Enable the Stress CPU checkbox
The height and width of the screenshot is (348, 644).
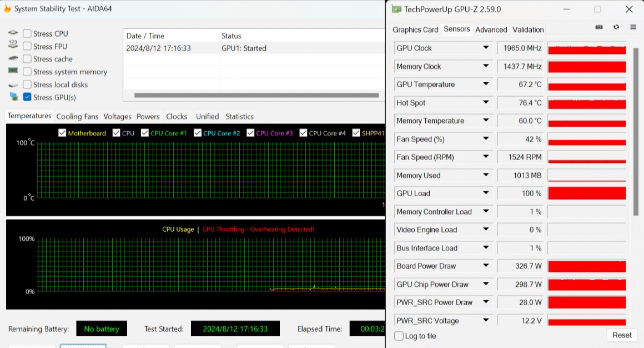(27, 33)
